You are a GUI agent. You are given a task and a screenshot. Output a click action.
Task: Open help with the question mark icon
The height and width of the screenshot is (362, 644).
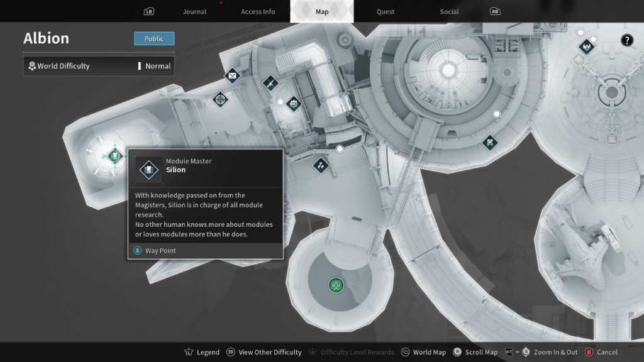627,41
